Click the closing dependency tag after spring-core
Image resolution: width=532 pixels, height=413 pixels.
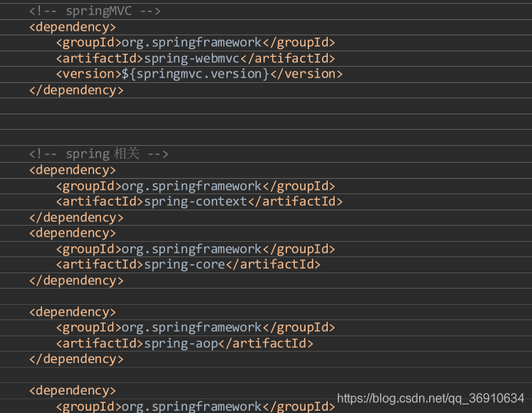[x=76, y=281]
